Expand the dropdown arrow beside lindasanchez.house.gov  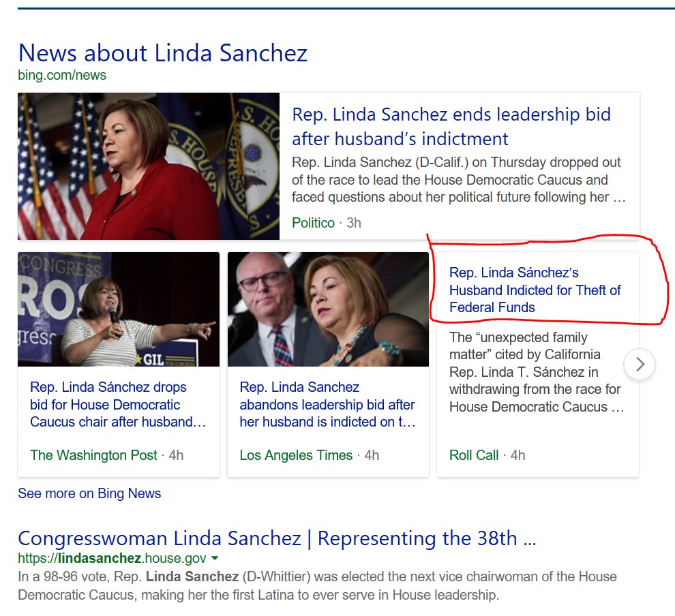pyautogui.click(x=215, y=558)
